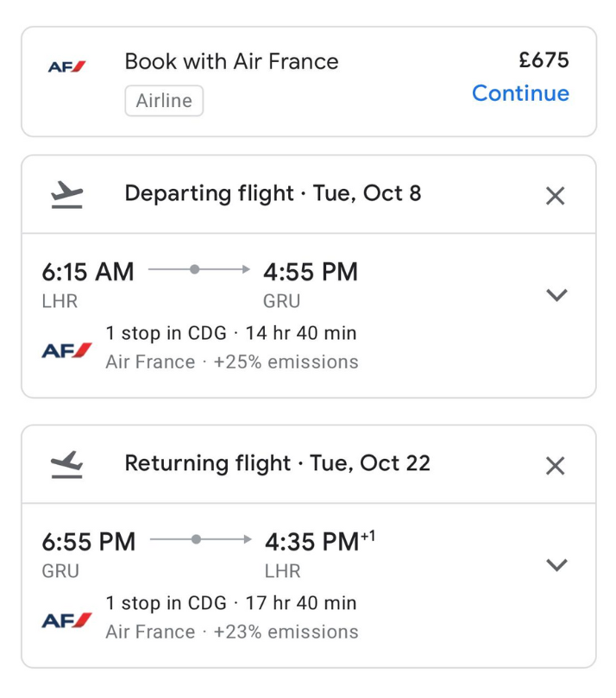This screenshot has width=616, height=698.
Task: Click the +23% emissions text
Action: 286,632
